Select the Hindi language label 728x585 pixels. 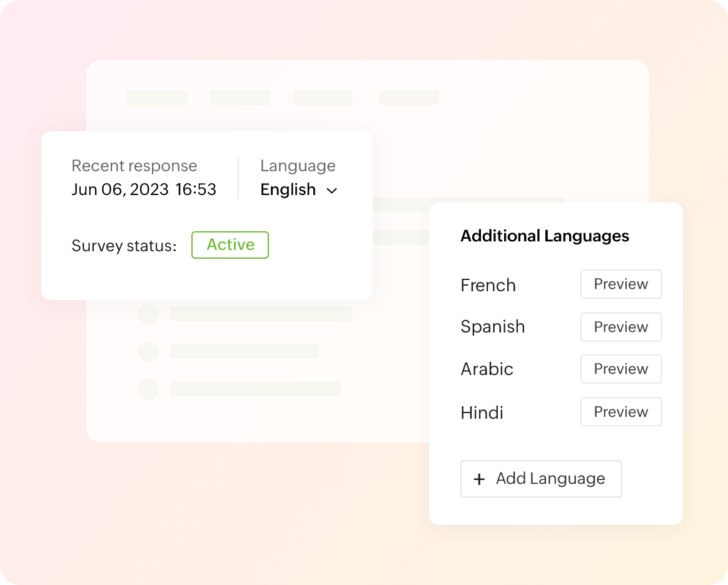(482, 412)
